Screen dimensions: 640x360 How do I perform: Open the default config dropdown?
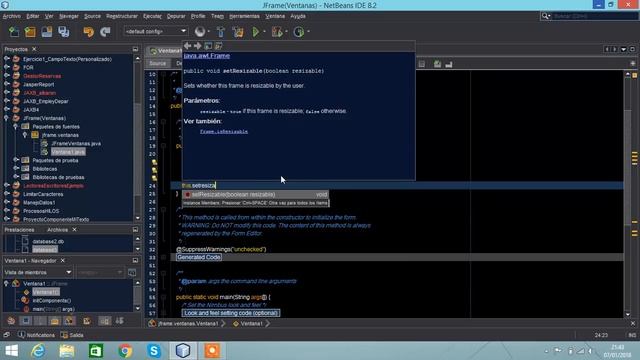(x=156, y=31)
